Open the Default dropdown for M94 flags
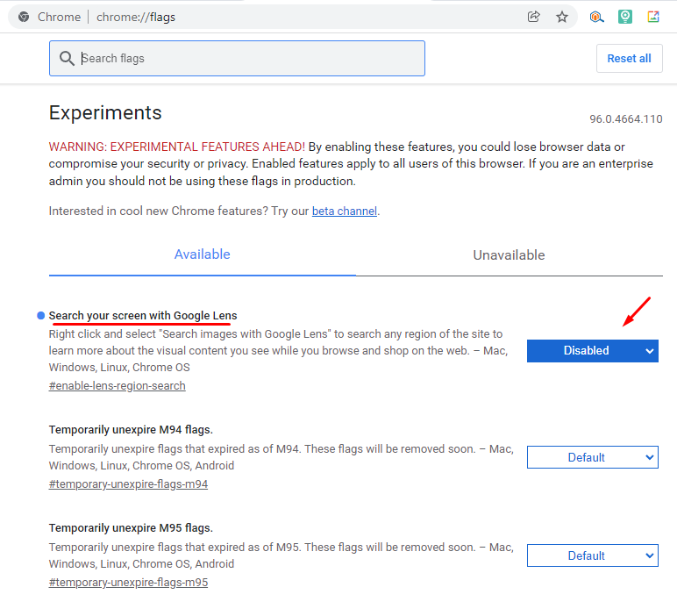Image resolution: width=677 pixels, height=616 pixels. pyautogui.click(x=593, y=457)
